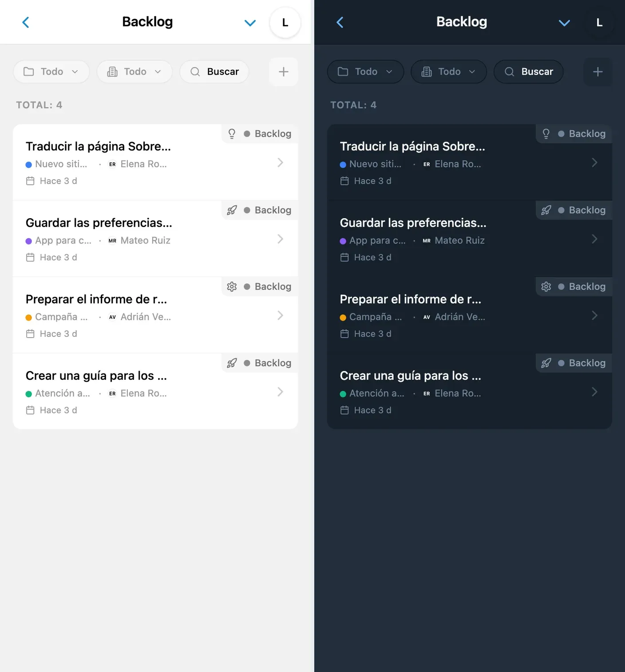Click MR avatar on Guardar card, dark panel
625x672 pixels.
tap(427, 240)
